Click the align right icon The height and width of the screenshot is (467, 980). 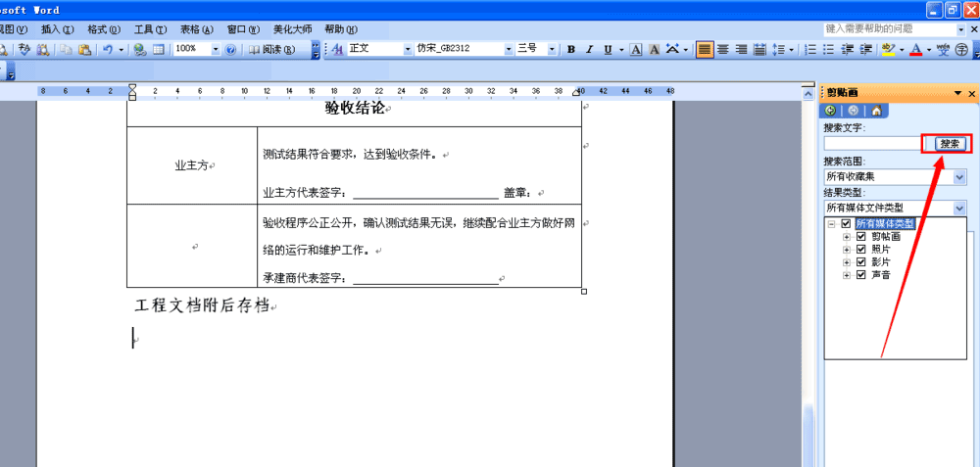(742, 49)
